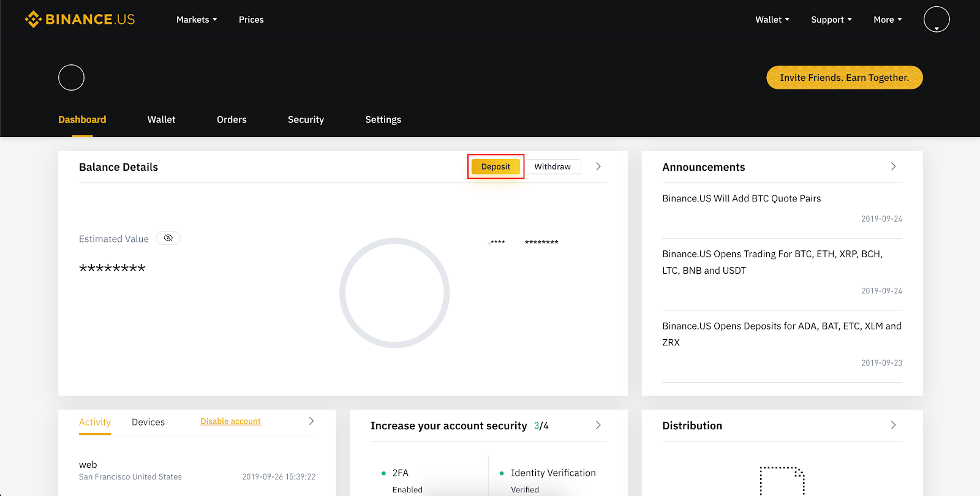Switch to the Security tab

(306, 119)
